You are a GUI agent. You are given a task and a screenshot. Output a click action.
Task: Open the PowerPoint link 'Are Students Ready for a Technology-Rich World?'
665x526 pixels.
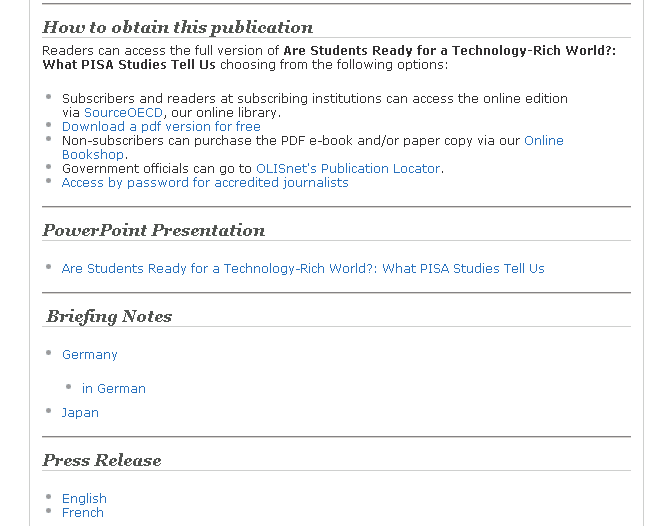(x=303, y=269)
